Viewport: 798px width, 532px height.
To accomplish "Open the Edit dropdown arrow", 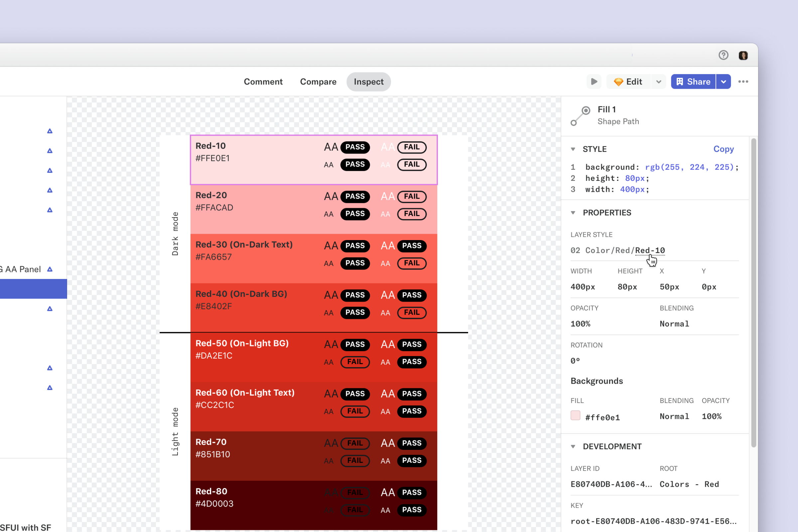I will click(659, 82).
